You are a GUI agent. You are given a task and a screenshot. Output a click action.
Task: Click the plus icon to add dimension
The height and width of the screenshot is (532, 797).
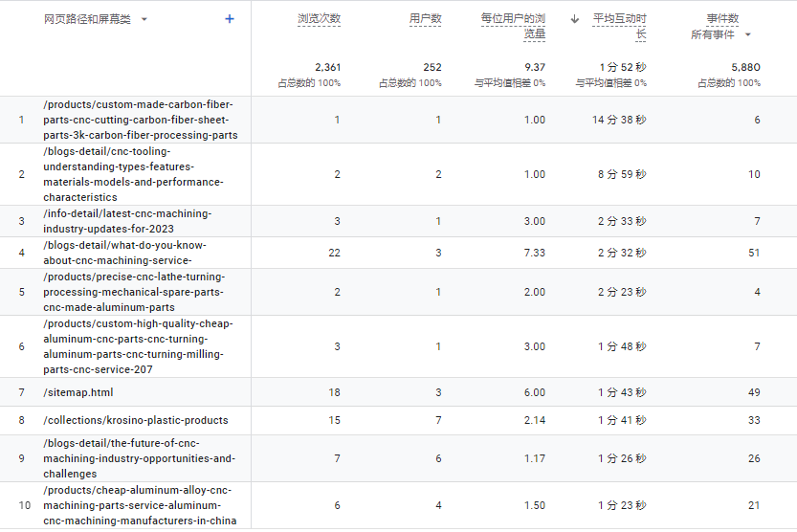point(229,19)
